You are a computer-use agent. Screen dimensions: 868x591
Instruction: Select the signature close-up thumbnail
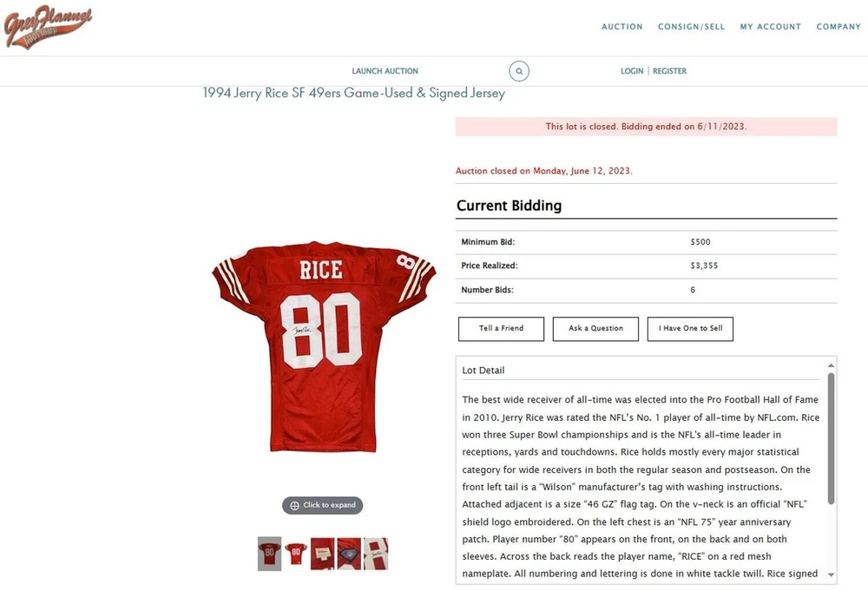pyautogui.click(x=376, y=554)
